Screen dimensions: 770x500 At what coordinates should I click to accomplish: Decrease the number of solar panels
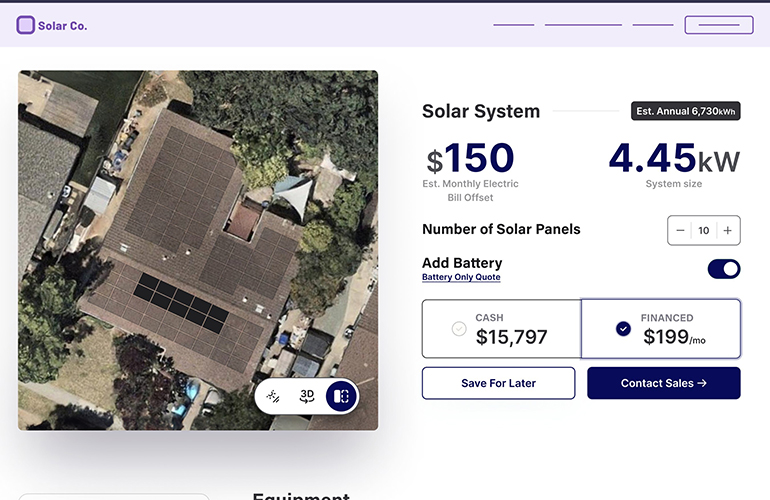coord(681,230)
